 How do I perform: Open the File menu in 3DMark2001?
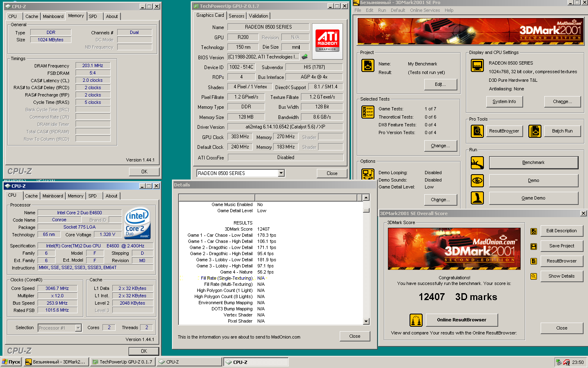[358, 10]
